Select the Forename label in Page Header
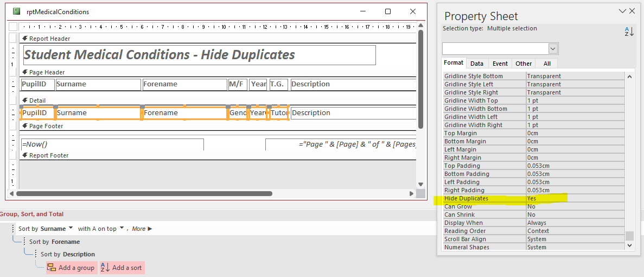 pos(185,84)
